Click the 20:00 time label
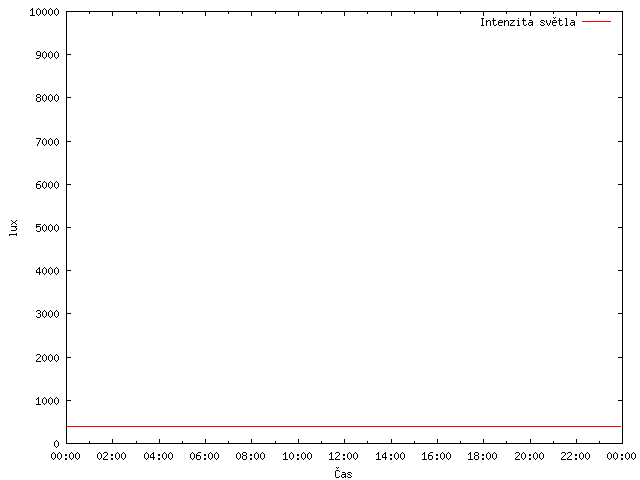Image resolution: width=640 pixels, height=480 pixels. (x=529, y=456)
